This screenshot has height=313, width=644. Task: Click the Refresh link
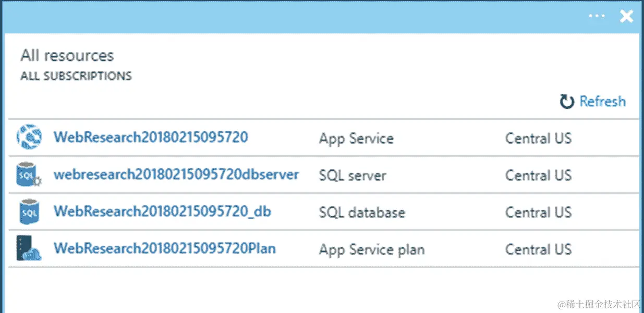pos(602,101)
